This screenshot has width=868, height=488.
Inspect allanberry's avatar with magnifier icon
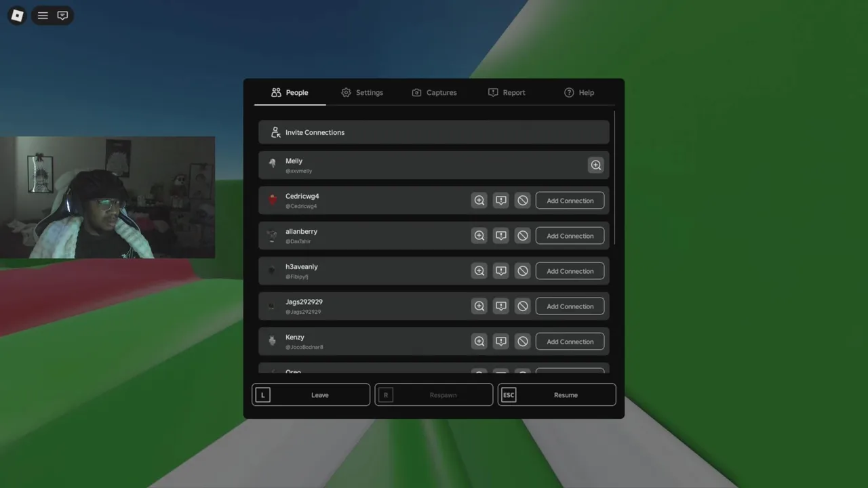[479, 236]
